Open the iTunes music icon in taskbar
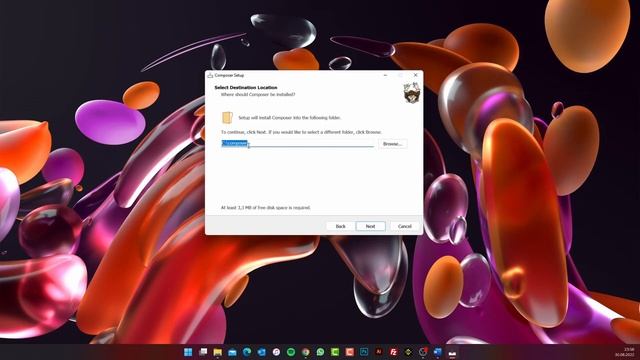 point(276,352)
